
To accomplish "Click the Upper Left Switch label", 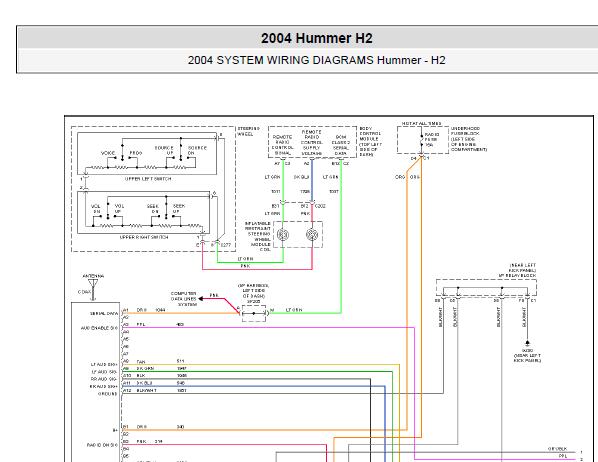I will (x=148, y=179).
